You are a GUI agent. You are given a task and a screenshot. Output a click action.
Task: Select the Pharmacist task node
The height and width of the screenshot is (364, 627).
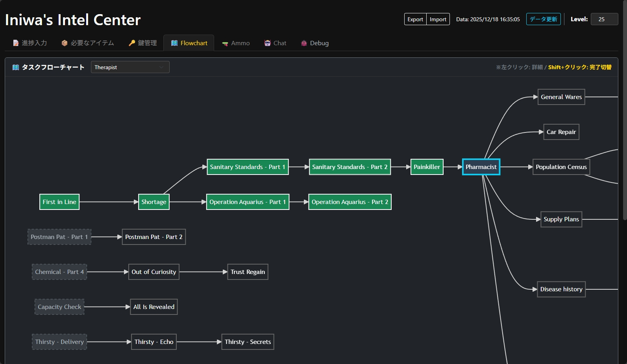[481, 167]
